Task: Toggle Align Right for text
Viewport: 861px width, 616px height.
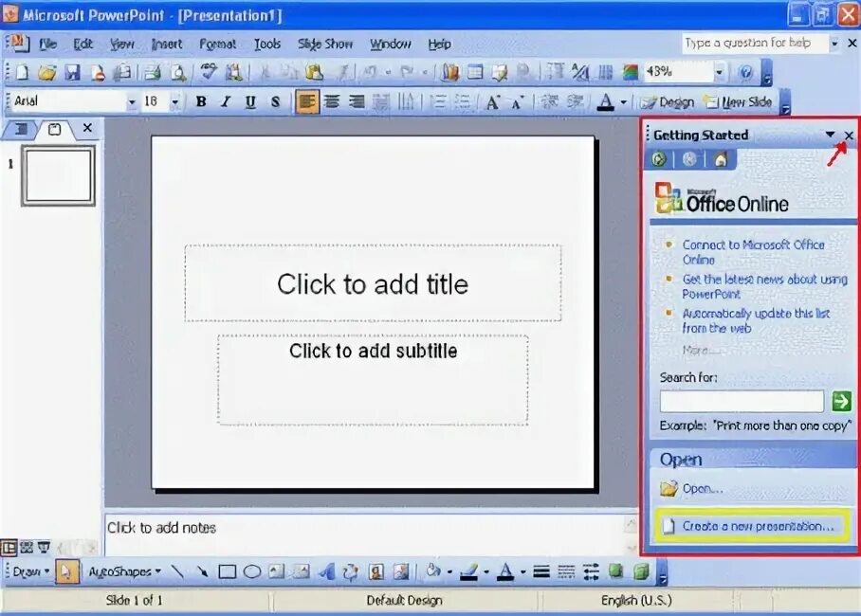Action: [357, 102]
